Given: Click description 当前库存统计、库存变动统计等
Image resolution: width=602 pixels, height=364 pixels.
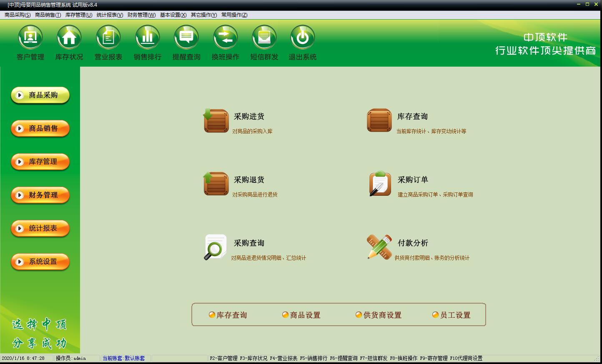Looking at the screenshot, I should click(x=431, y=132).
